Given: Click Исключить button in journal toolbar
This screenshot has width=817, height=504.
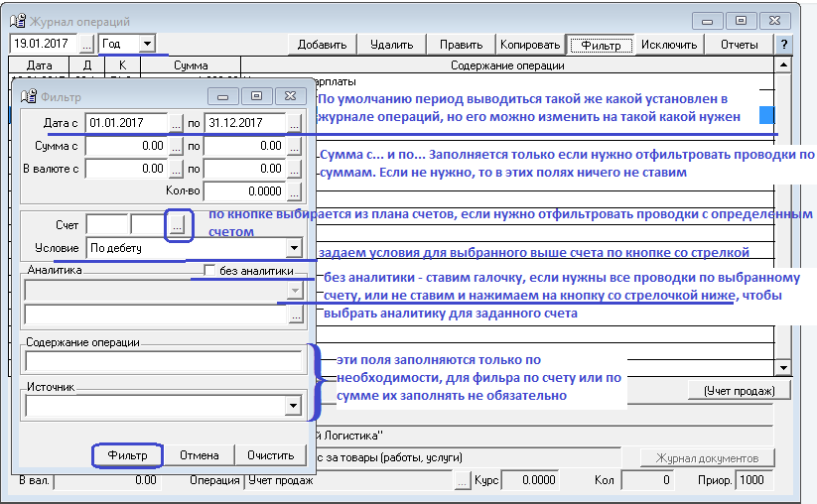Looking at the screenshot, I should (669, 45).
